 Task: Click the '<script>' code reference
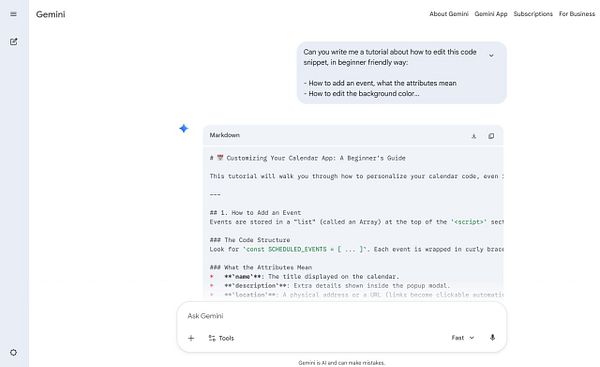469,222
